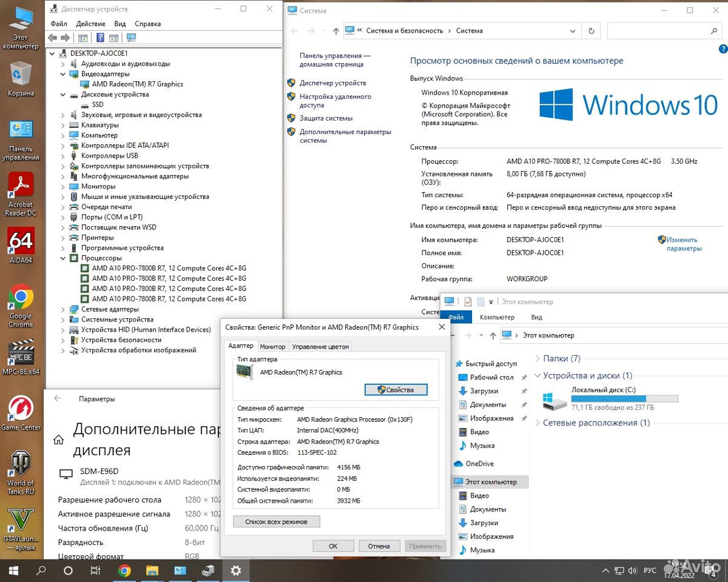Click Дополнительные параметры системы link
Image resolution: width=728 pixels, height=582 pixels.
(345, 136)
